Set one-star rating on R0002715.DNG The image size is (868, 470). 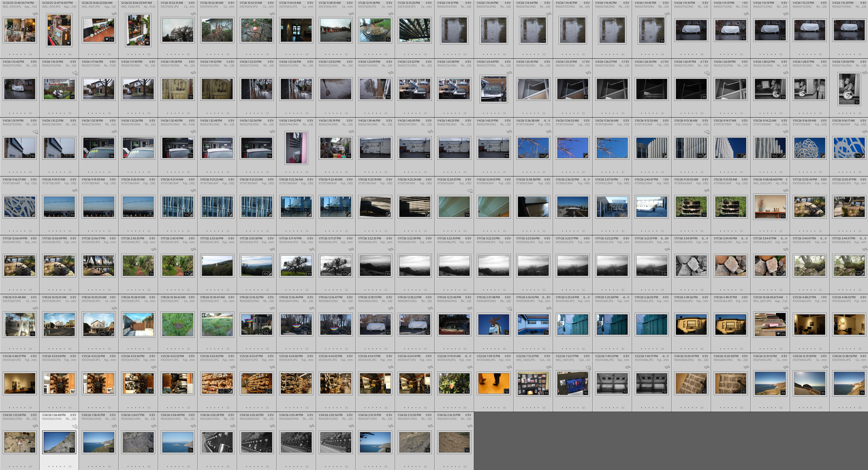9,113
